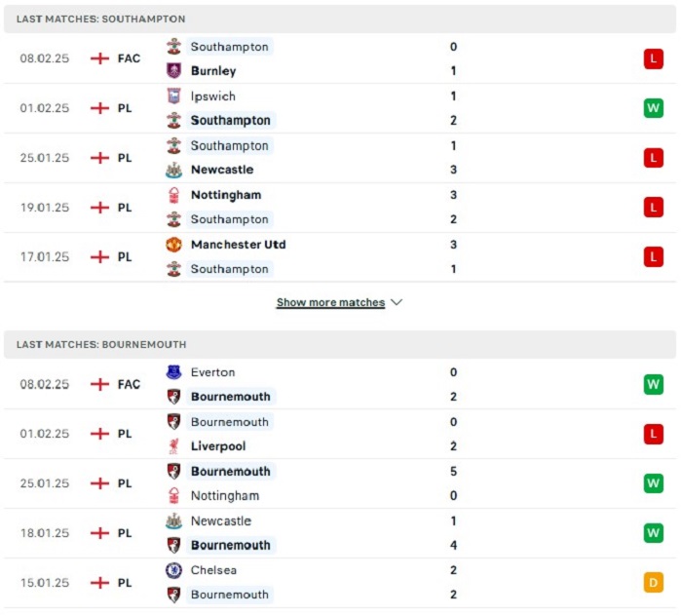Click the Everton club crest icon
Viewport: 682px width, 616px height.
click(174, 372)
